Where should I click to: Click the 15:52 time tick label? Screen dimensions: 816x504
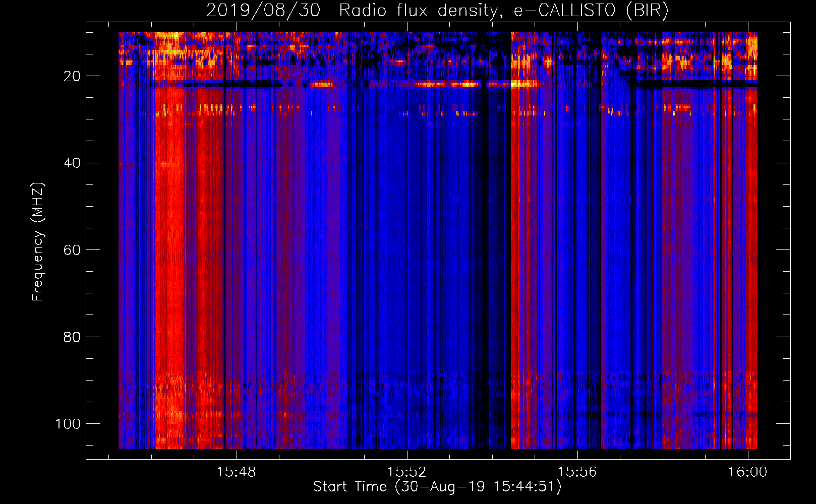point(406,472)
